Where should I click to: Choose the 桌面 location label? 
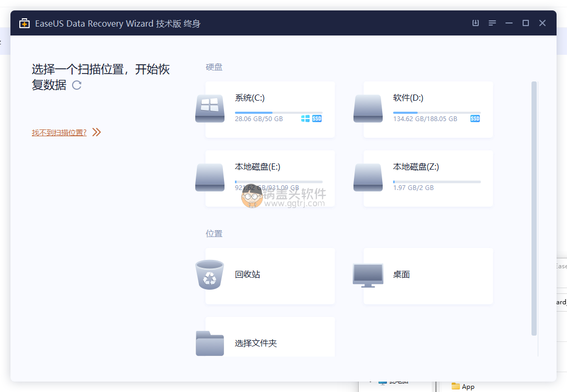coord(401,274)
